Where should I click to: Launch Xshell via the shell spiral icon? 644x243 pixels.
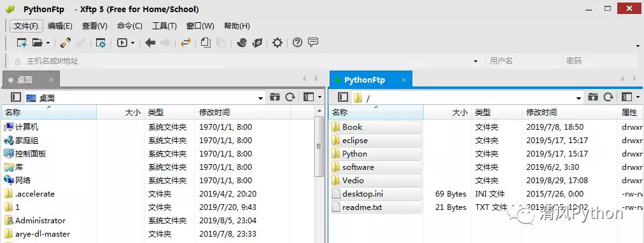pos(242,42)
